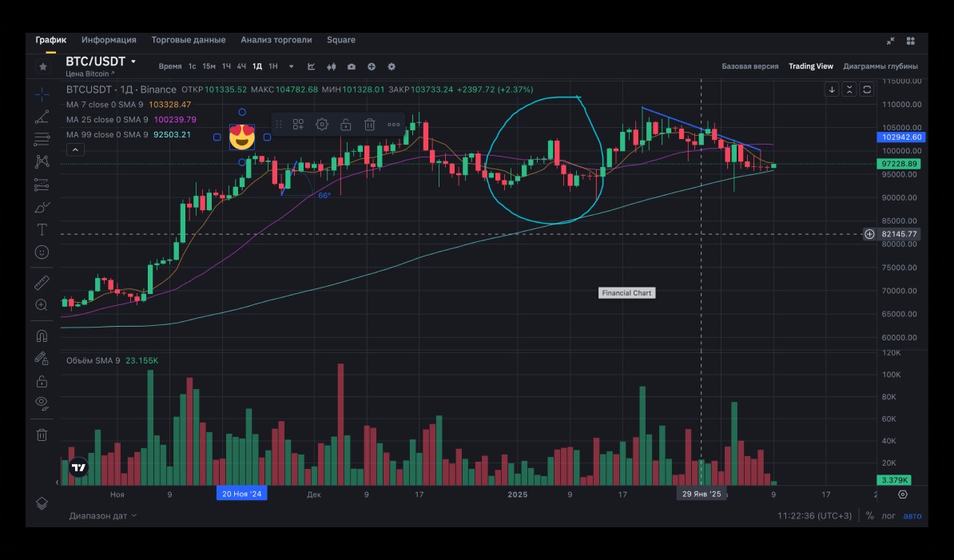Select the 1Д daily interval
954x560 pixels.
click(257, 66)
